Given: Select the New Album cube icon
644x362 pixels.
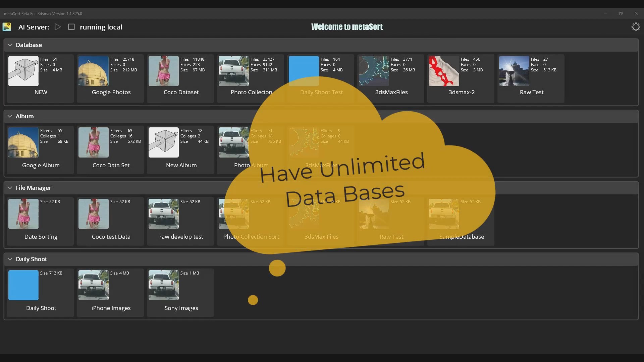Looking at the screenshot, I should click(x=164, y=142).
